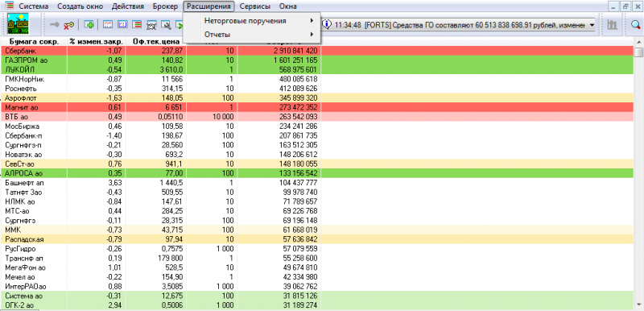Click the magnifier search icon at far right
Image resolution: width=644 pixels, height=311 pixels.
click(x=636, y=25)
